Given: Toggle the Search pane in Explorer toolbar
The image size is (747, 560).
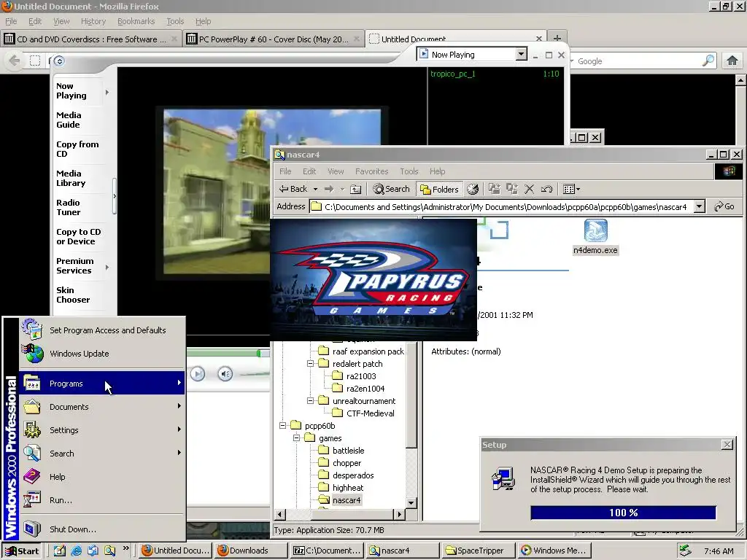Looking at the screenshot, I should (392, 189).
